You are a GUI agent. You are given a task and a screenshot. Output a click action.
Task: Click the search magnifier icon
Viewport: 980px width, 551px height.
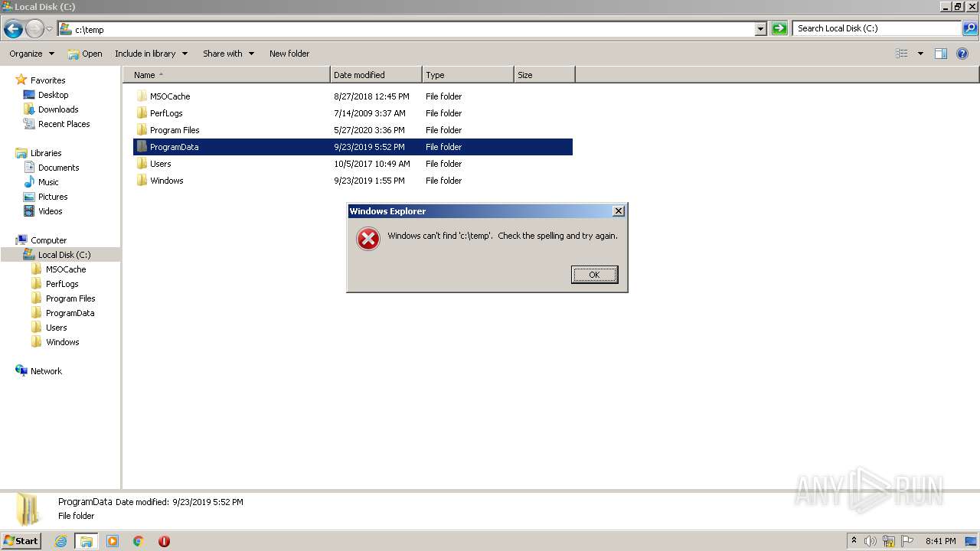pyautogui.click(x=970, y=29)
